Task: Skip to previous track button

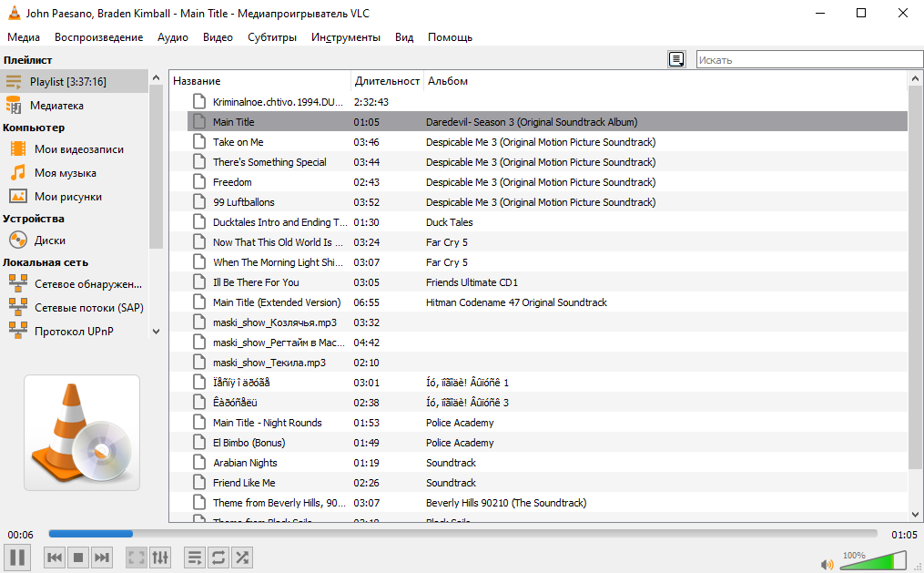Action: [x=55, y=558]
